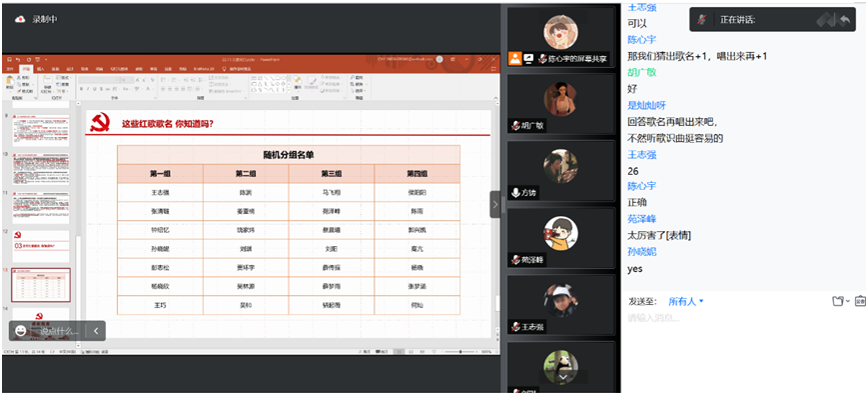Click the cloud recording icon

[x=20, y=19]
